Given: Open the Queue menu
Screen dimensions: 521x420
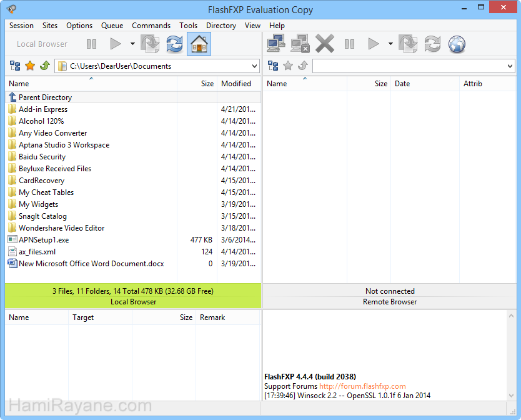Looking at the screenshot, I should [x=112, y=26].
